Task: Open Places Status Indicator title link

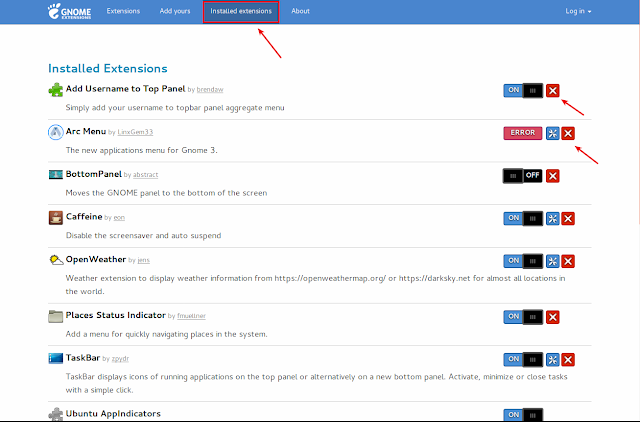Action: [116, 315]
